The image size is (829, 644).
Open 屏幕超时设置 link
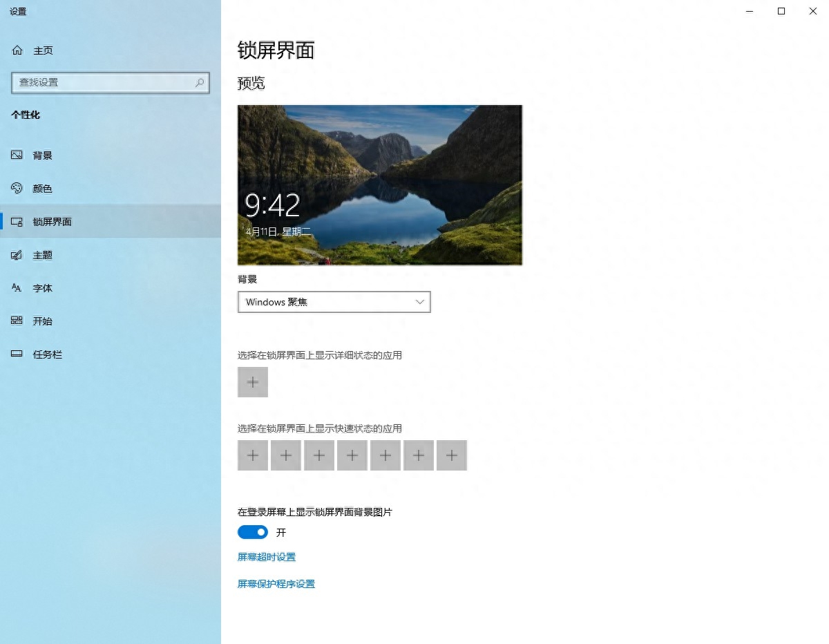coord(267,556)
